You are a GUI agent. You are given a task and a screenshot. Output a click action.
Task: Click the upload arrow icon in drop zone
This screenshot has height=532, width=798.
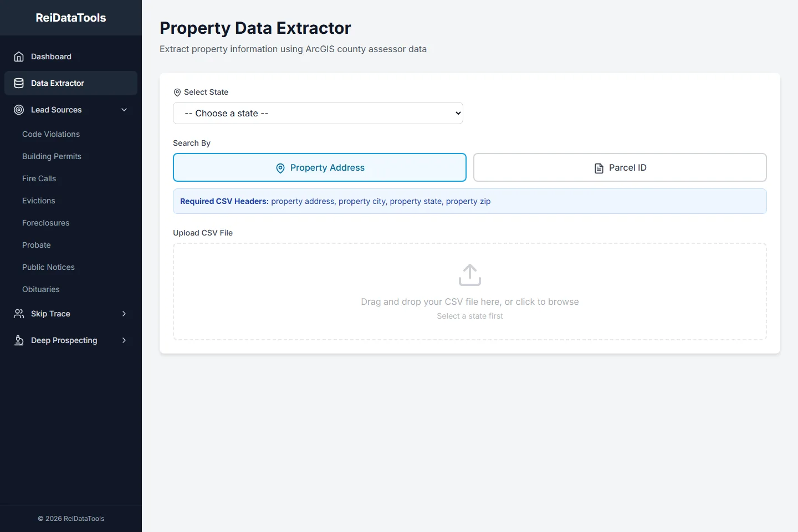coord(470,275)
